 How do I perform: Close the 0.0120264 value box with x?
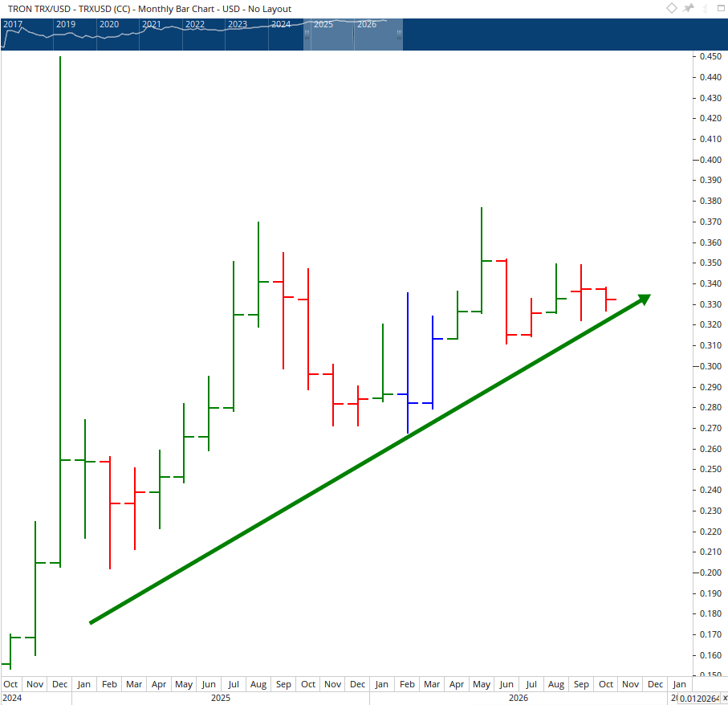(x=725, y=698)
